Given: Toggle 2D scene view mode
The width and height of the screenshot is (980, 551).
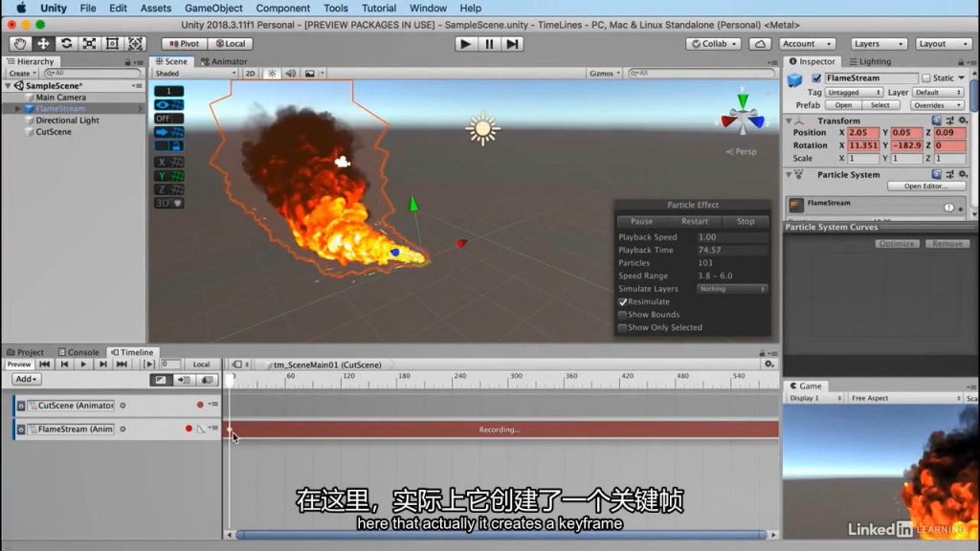Looking at the screenshot, I should pos(250,73).
